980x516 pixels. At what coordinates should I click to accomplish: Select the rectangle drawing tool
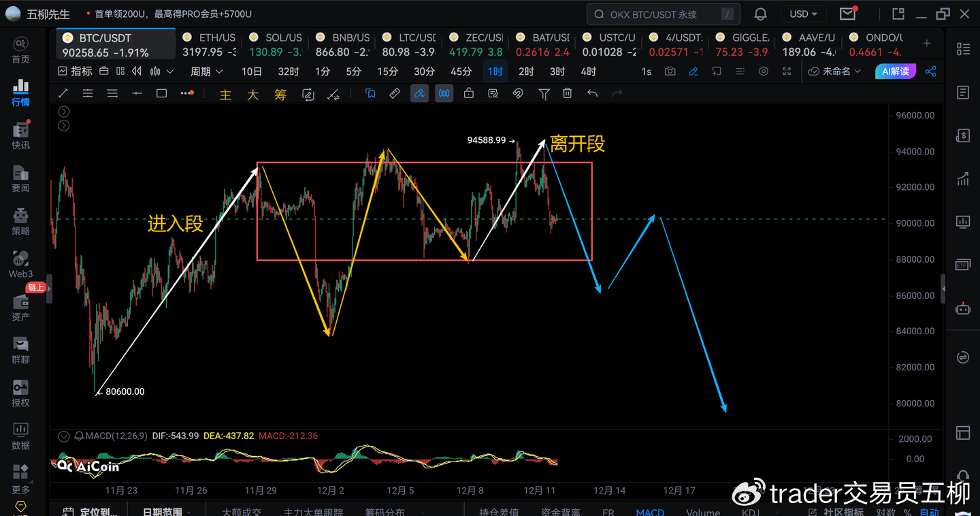[161, 94]
